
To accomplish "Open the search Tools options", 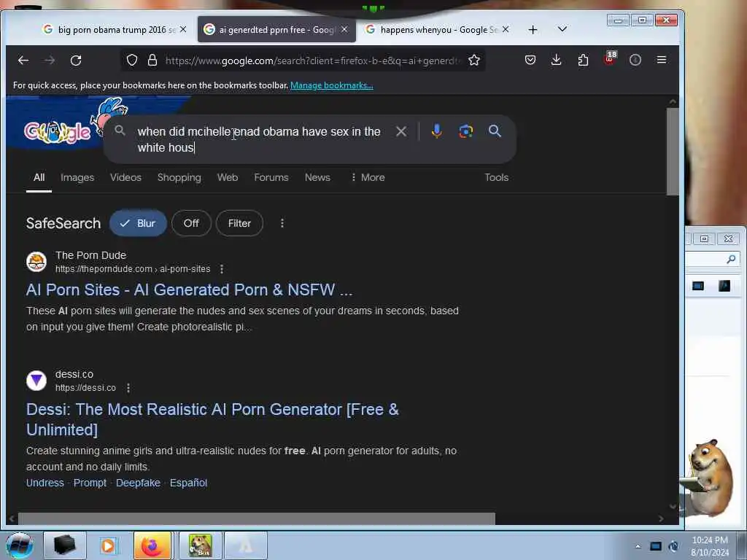I will click(x=496, y=178).
